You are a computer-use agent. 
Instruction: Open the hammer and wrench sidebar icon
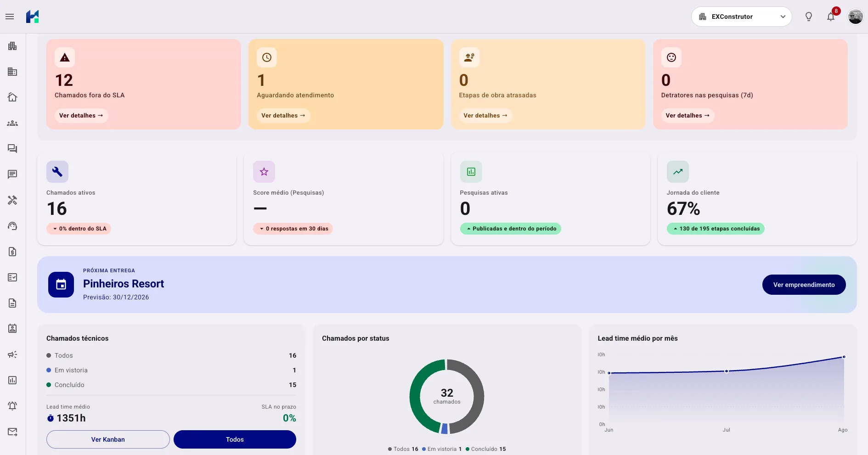coord(12,200)
